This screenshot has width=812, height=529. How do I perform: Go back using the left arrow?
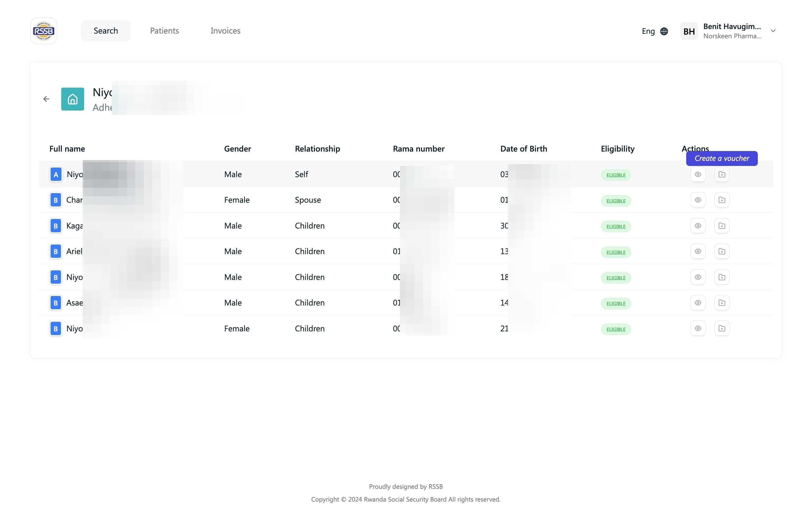point(46,99)
